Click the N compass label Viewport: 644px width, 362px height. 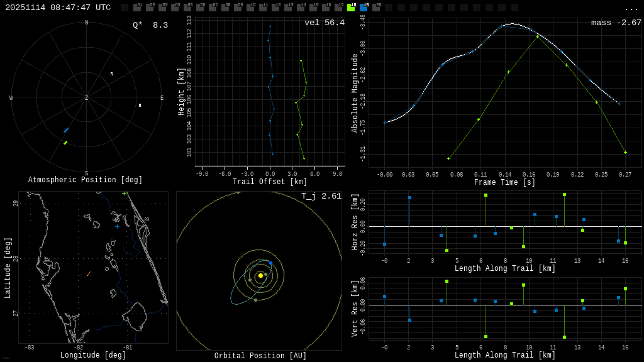(86, 23)
